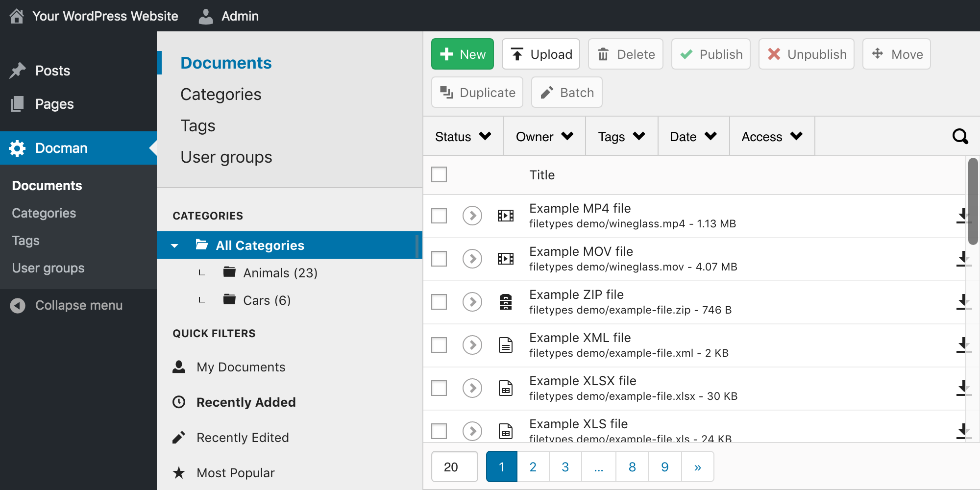Click download icon for Example ZIP file

(963, 302)
